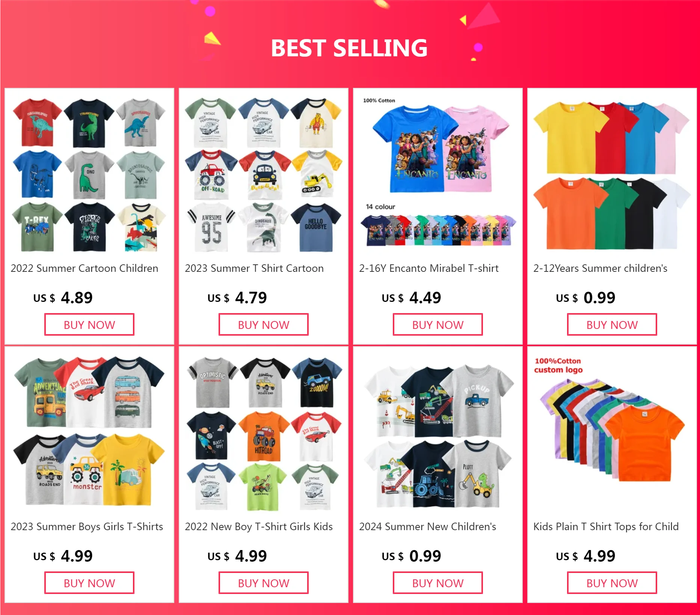Open the Encanto 14 colour shirt image
The image size is (700, 615).
(x=438, y=174)
